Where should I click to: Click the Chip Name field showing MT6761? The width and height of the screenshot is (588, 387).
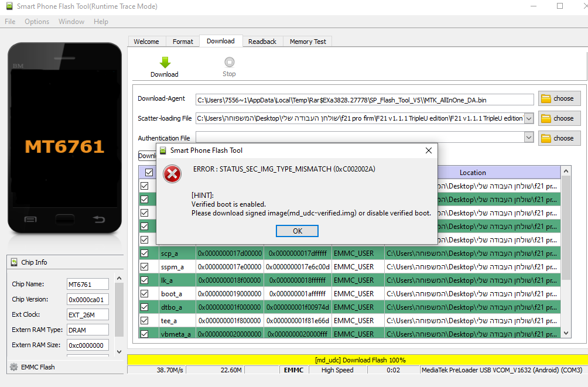(x=87, y=285)
